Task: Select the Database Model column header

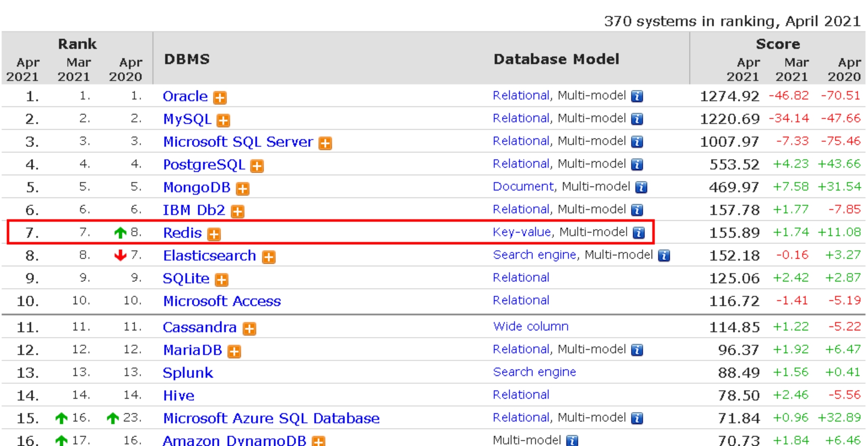Action: coord(556,59)
